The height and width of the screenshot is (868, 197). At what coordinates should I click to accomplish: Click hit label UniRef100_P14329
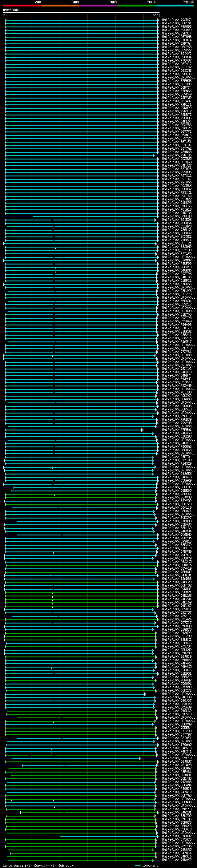tap(177, 463)
